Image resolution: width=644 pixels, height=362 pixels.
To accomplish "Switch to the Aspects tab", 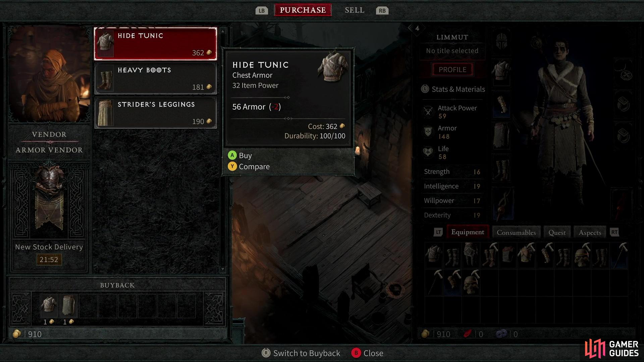I will (590, 232).
